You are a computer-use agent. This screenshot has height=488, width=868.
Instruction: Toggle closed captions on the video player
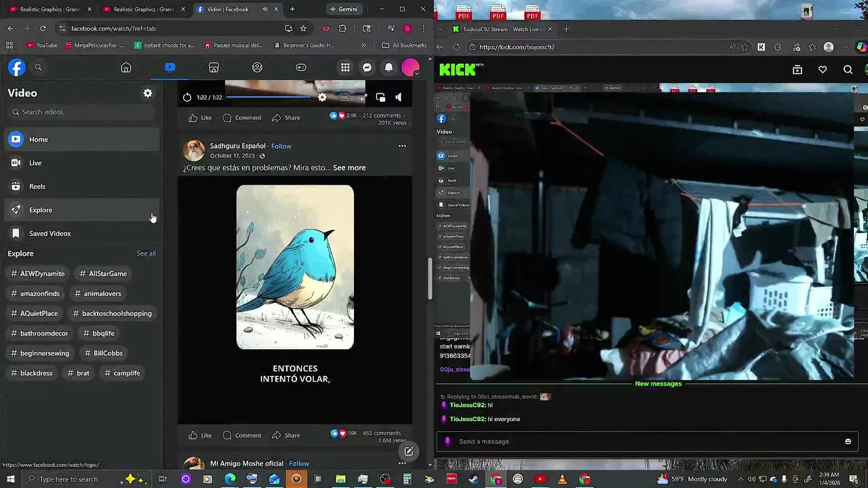pos(344,97)
